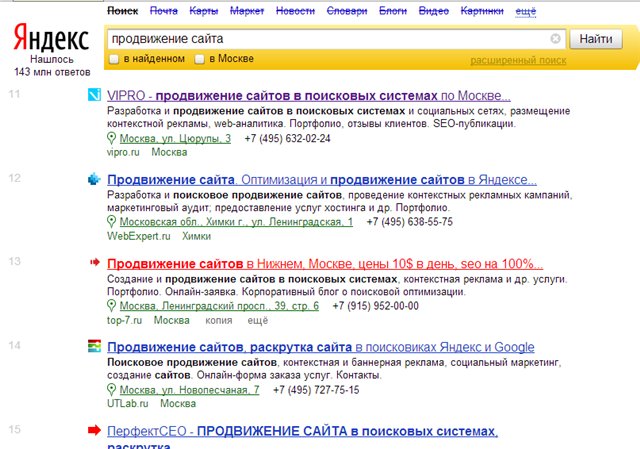Click Москва region link beside UTLab.ru
This screenshot has height=449, width=640.
pos(178,403)
